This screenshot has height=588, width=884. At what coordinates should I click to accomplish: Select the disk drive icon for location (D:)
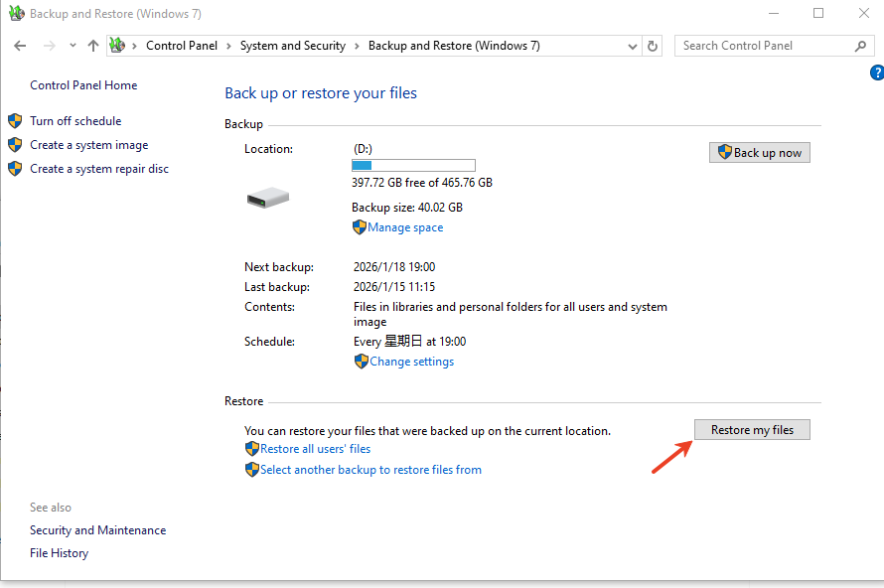[x=266, y=196]
